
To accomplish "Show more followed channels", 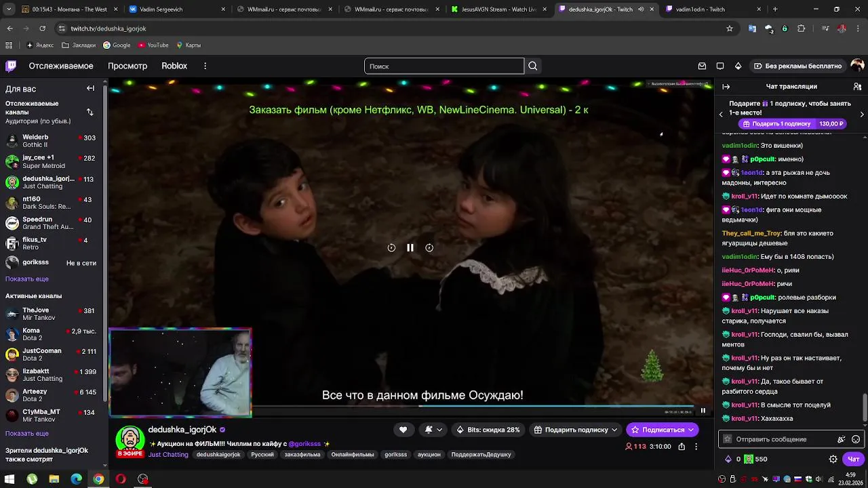I will tap(27, 279).
